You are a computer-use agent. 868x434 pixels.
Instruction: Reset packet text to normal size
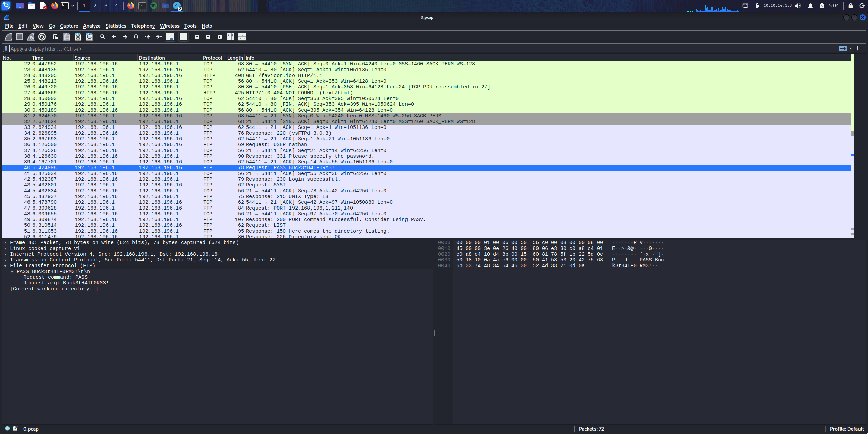pos(220,37)
